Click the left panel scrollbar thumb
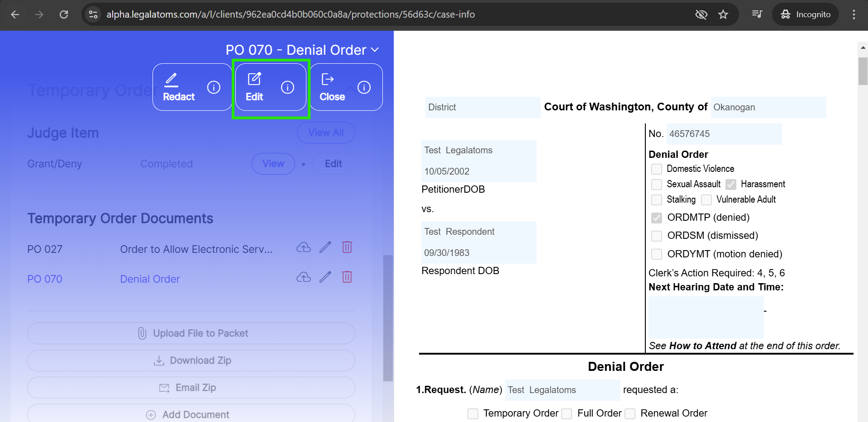The image size is (868, 422). [388, 318]
